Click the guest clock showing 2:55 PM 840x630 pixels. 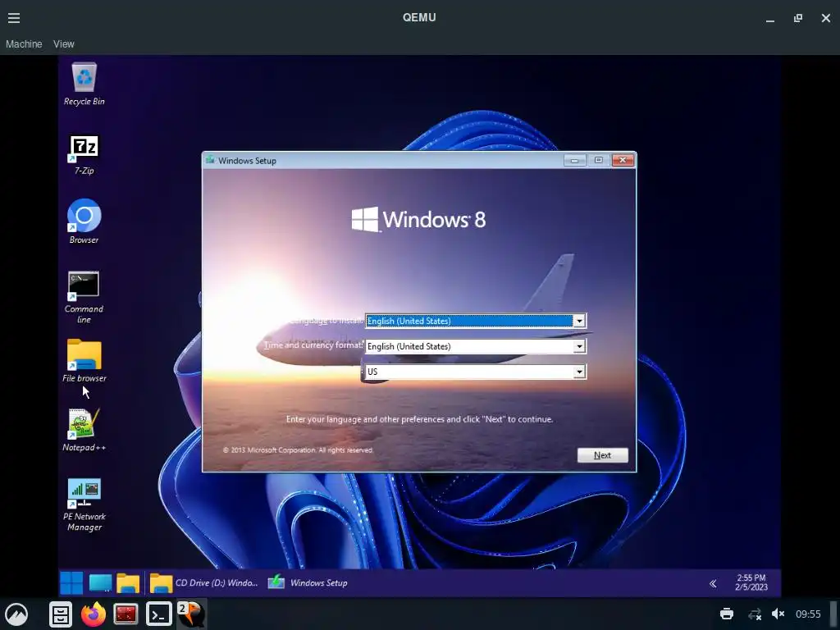[751, 583]
